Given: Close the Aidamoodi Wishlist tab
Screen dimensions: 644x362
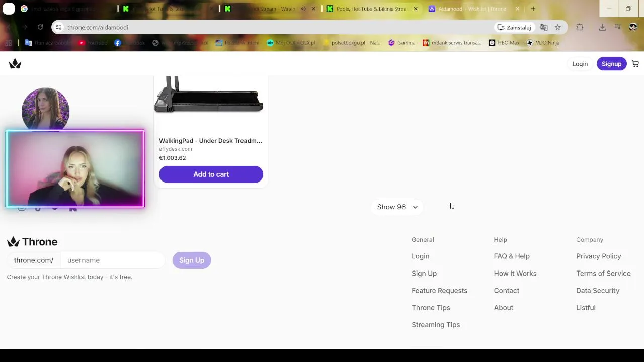Looking at the screenshot, I should tap(517, 9).
